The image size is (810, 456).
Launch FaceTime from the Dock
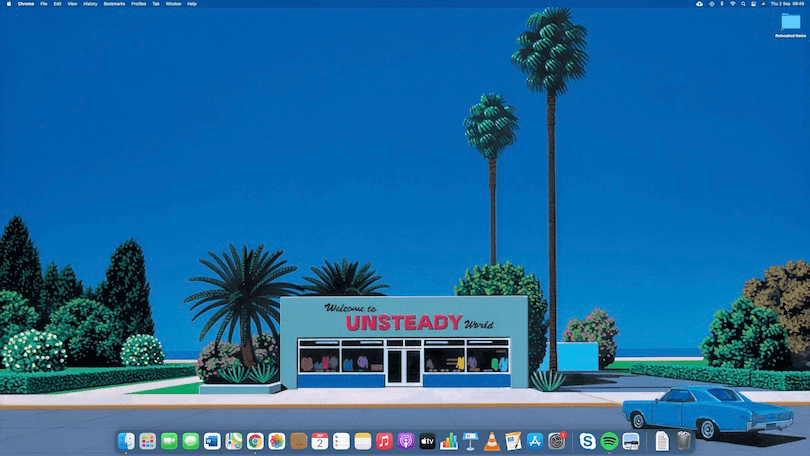(x=169, y=442)
